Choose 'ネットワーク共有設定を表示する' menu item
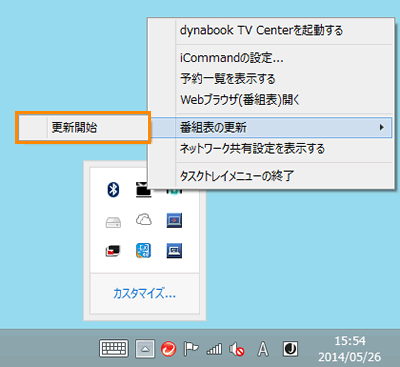The width and height of the screenshot is (400, 367). point(271,148)
